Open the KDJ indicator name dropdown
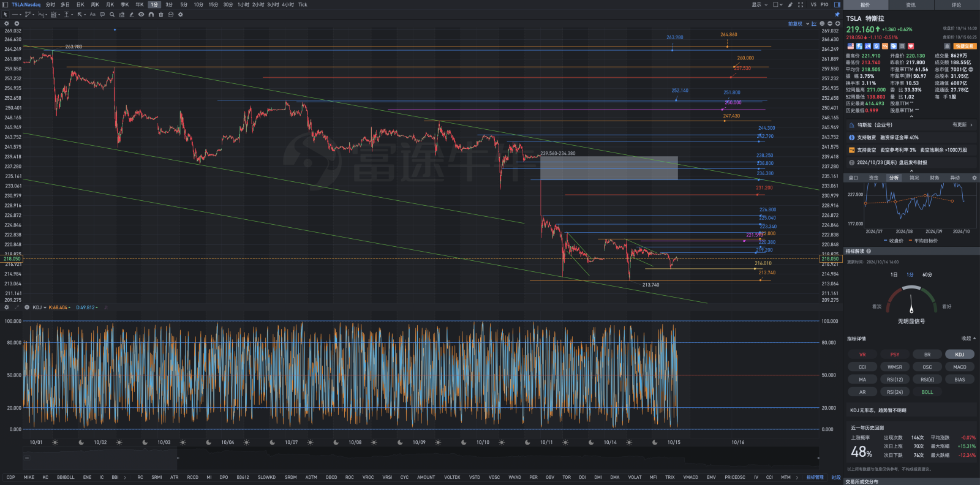Screen dimensions: 980x485 click(40, 307)
